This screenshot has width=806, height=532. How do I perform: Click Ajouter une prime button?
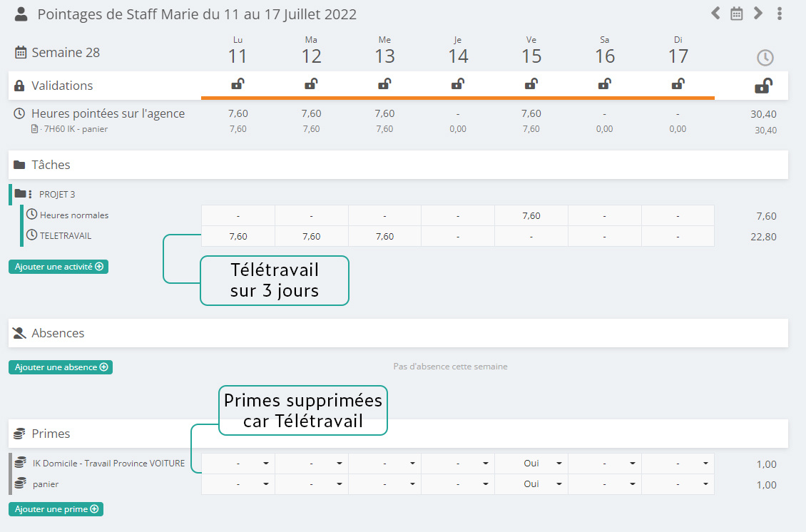56,509
